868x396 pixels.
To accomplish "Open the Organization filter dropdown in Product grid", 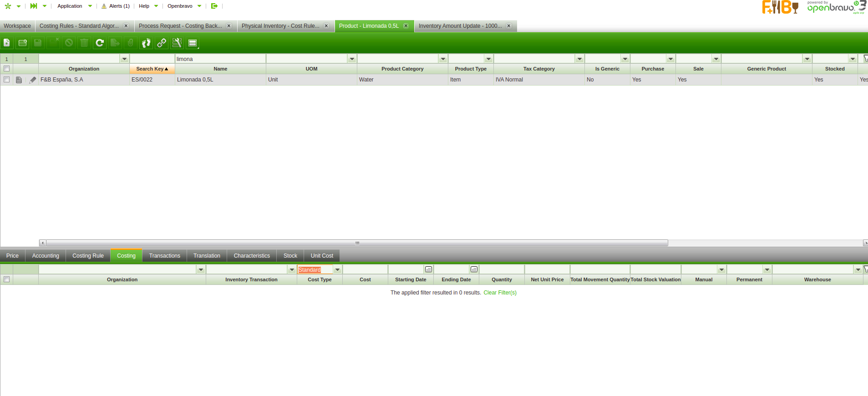I will [124, 59].
